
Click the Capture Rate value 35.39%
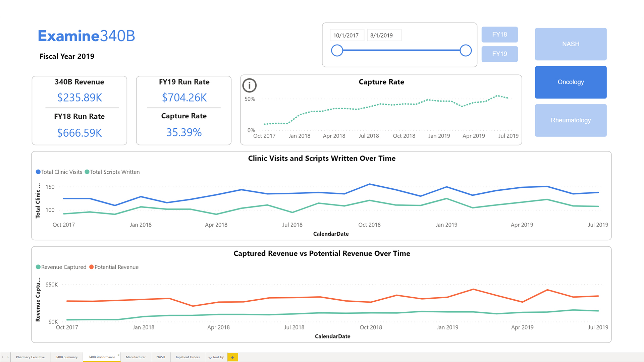pyautogui.click(x=184, y=132)
